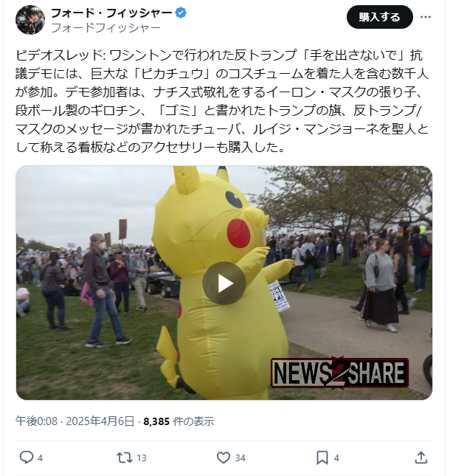The image size is (450, 476).
Task: Open the three-dot more options menu
Action: pyautogui.click(x=426, y=17)
